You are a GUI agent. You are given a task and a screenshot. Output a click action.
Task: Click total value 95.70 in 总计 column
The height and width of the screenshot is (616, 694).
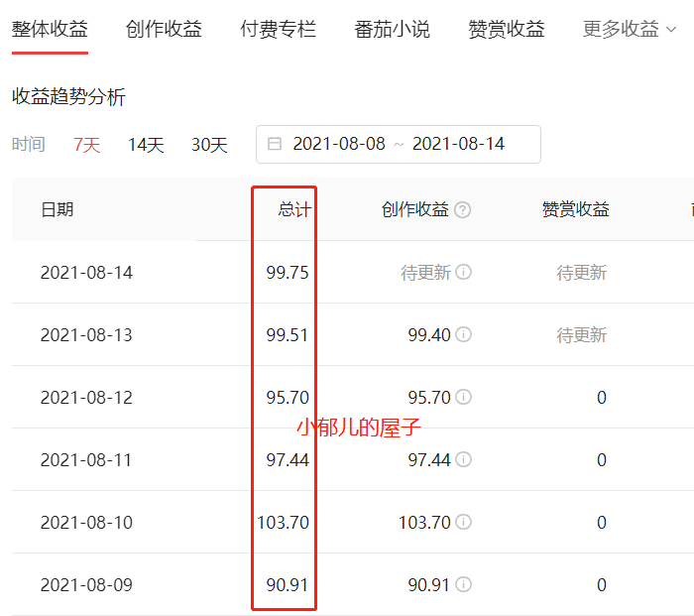[x=288, y=397]
